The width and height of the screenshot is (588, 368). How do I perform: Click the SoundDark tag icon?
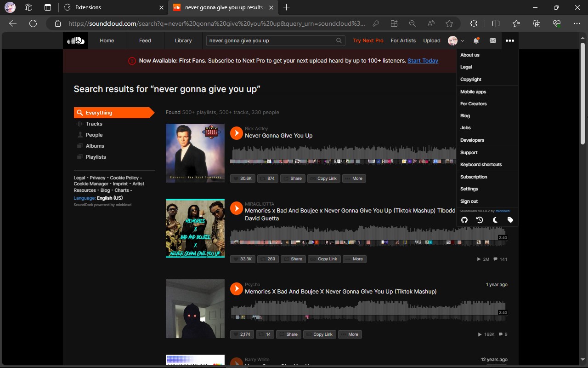(510, 220)
